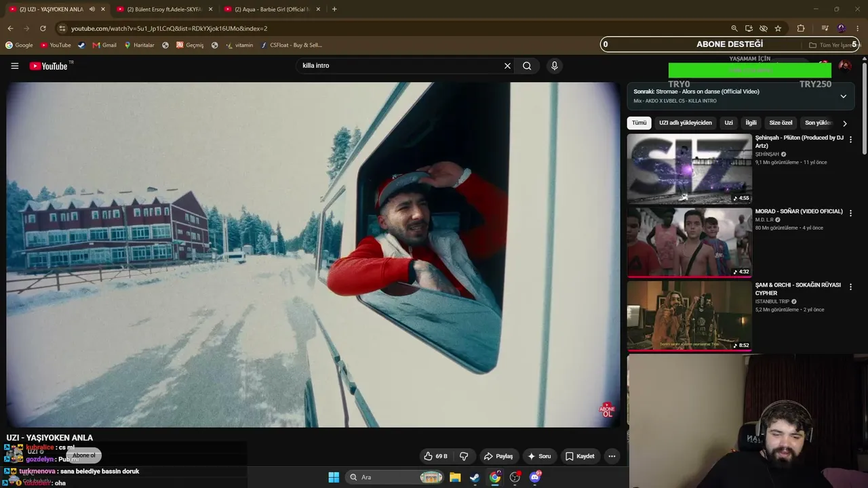
Task: Reload the current page
Action: [43, 28]
